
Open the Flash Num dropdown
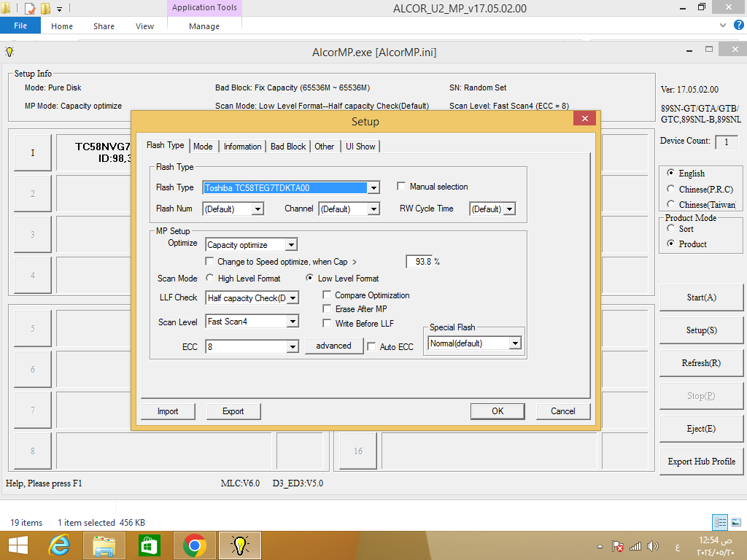[x=258, y=209]
